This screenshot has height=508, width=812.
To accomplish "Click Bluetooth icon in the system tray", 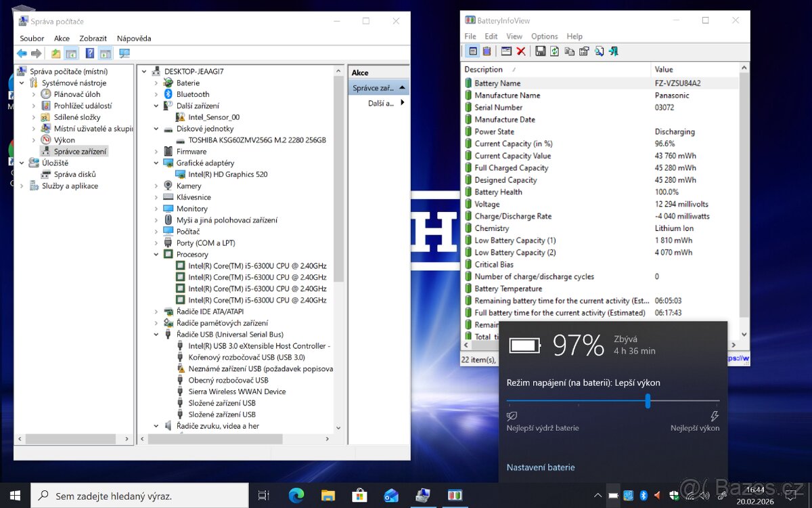I will pyautogui.click(x=644, y=496).
